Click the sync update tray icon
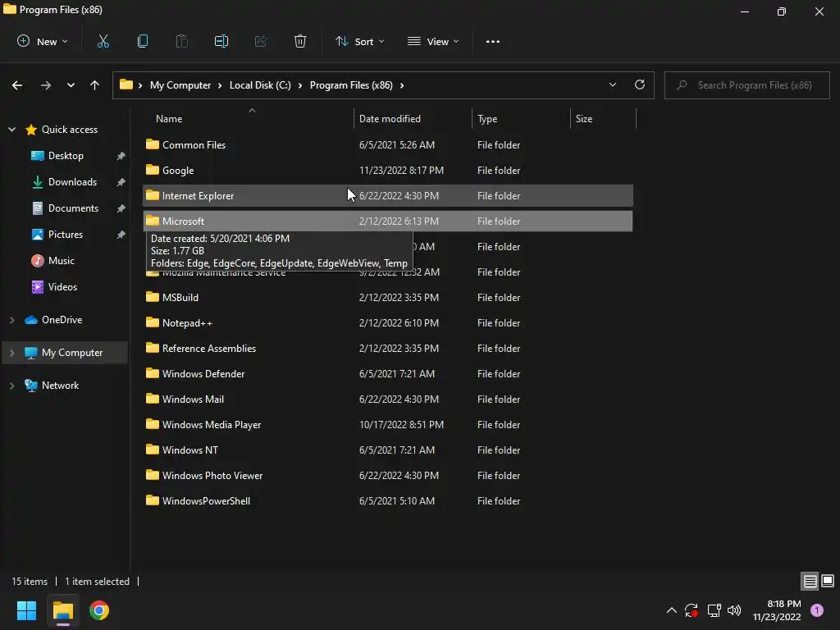The height and width of the screenshot is (630, 840). click(x=691, y=610)
